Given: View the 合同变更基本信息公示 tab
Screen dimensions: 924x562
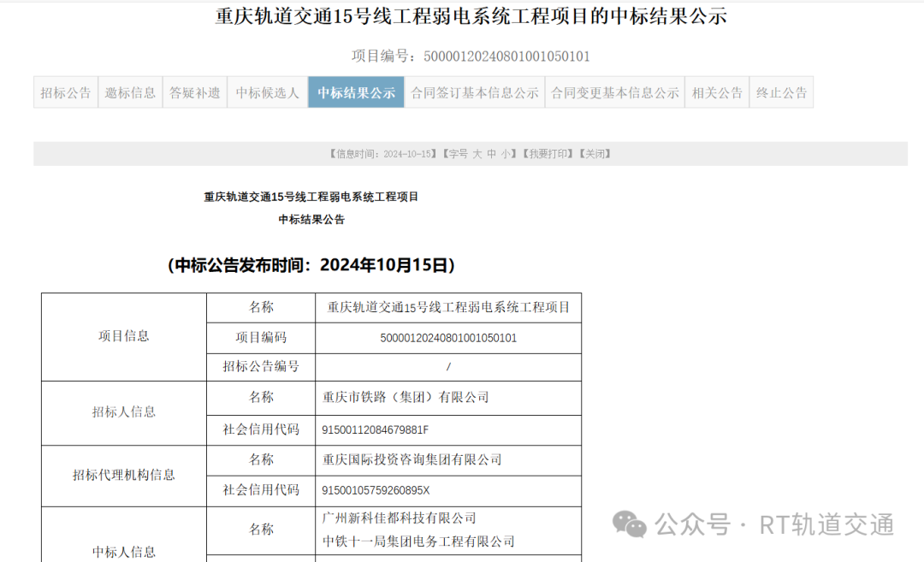Looking at the screenshot, I should pyautogui.click(x=614, y=92).
